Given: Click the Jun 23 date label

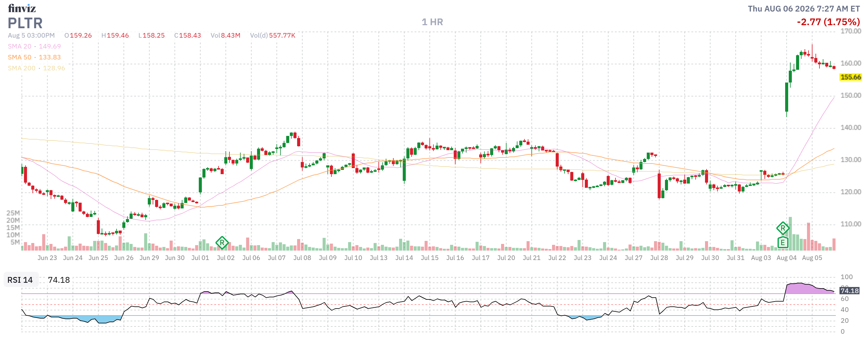Looking at the screenshot, I should coord(47,258).
